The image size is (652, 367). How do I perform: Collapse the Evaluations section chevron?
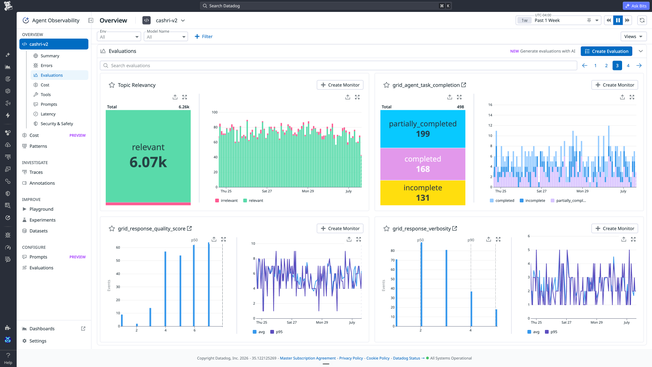tap(641, 51)
